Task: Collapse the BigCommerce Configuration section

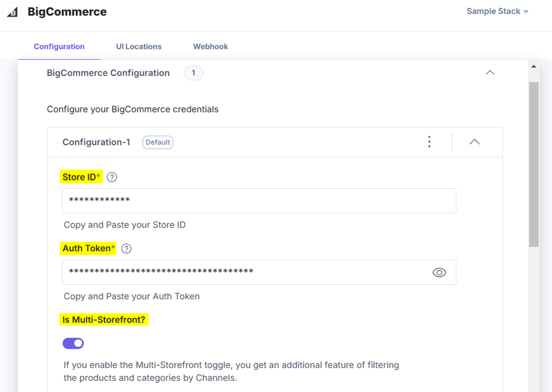Action: [x=490, y=73]
